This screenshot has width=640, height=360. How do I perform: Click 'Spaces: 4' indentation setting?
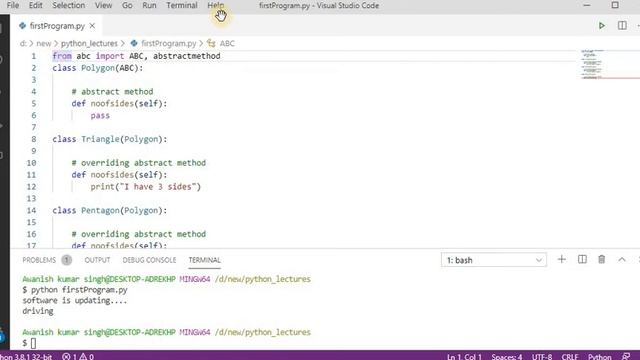point(507,356)
